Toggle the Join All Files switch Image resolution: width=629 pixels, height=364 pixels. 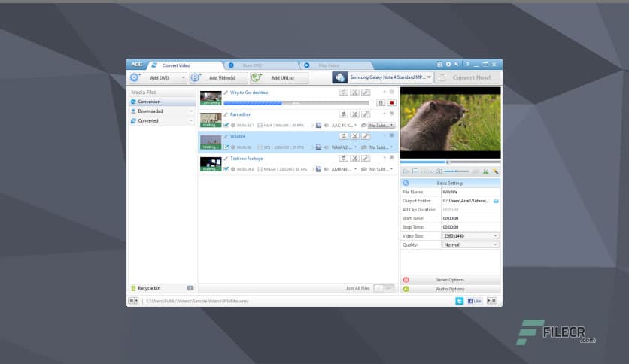tap(384, 288)
